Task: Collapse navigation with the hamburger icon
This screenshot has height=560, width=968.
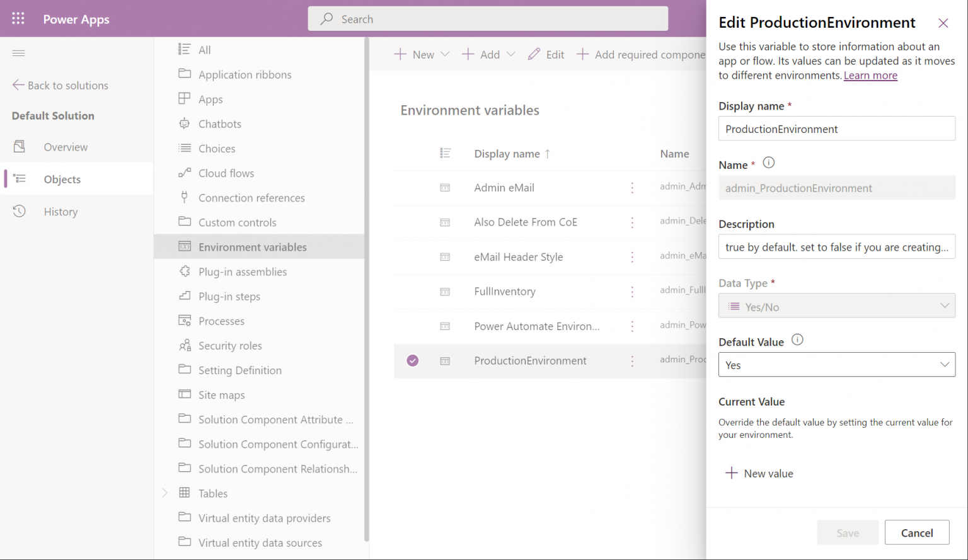Action: (18, 53)
